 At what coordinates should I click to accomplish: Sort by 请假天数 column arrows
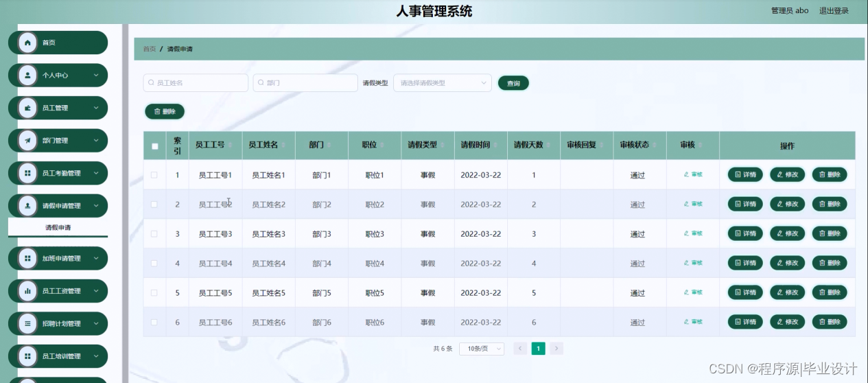[x=548, y=146]
